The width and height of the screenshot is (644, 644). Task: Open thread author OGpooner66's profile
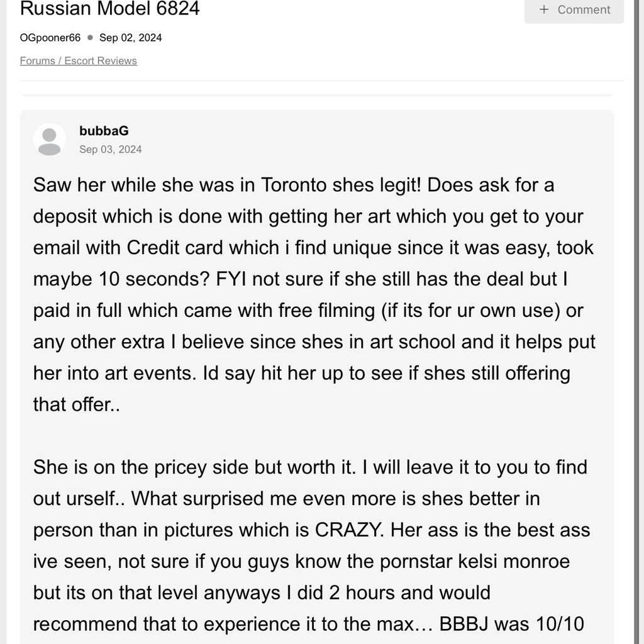coord(50,38)
